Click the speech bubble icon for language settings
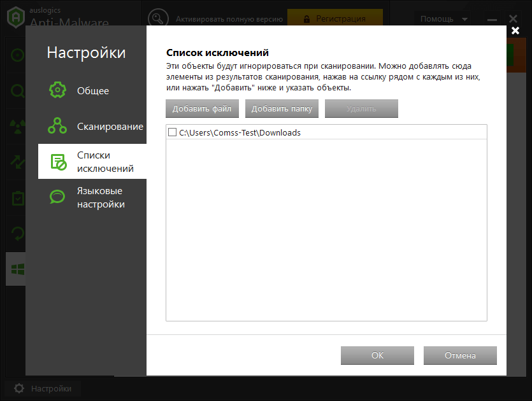532x401 pixels. [x=57, y=197]
